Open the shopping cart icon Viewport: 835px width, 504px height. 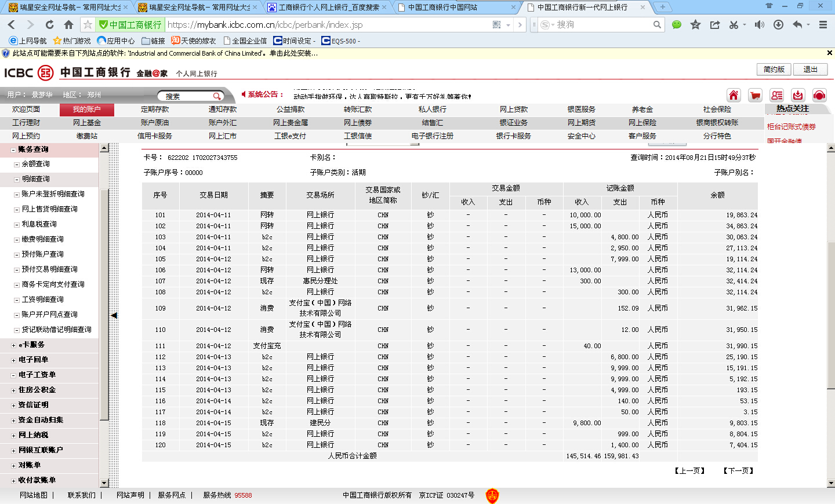(755, 96)
